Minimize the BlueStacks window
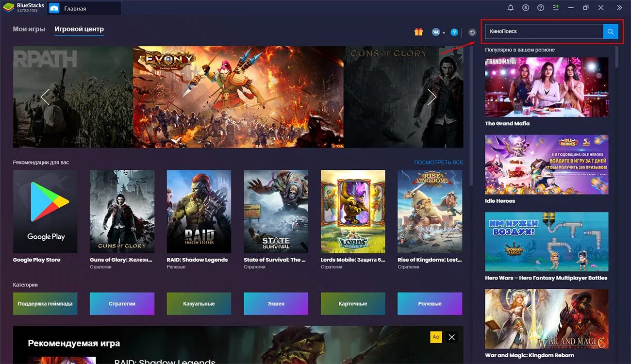The height and width of the screenshot is (364, 631). (571, 8)
